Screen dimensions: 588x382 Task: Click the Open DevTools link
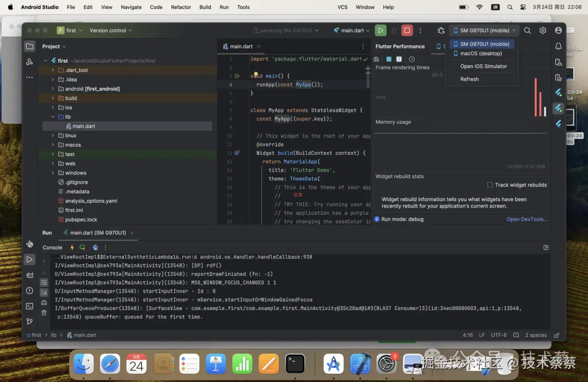coord(527,219)
